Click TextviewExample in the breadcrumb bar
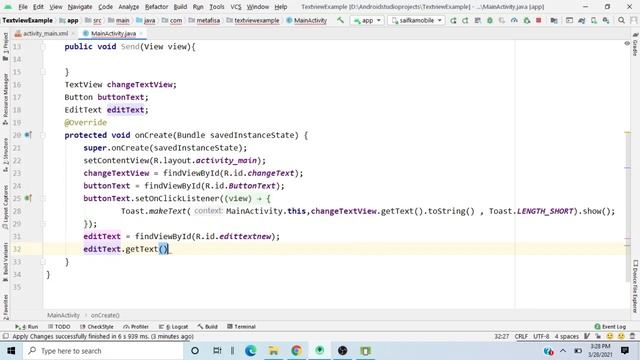This screenshot has width=640, height=360. click(27, 20)
